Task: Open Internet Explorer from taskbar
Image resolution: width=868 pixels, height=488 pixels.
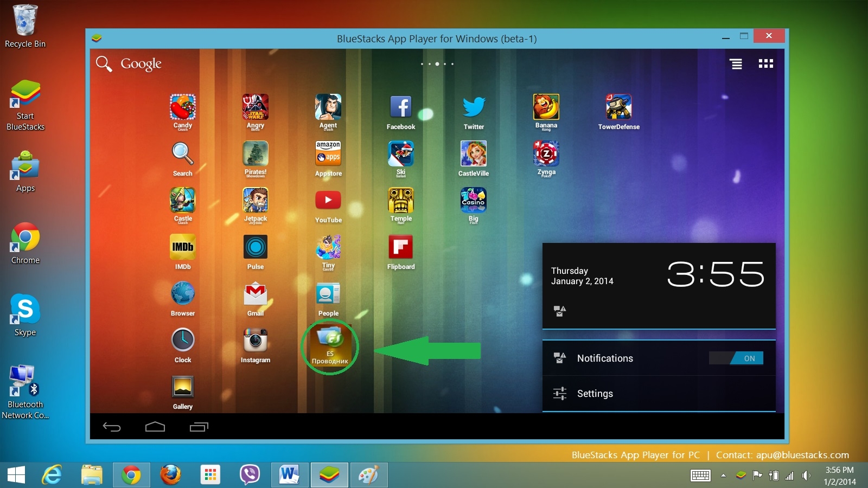Action: pos(52,476)
